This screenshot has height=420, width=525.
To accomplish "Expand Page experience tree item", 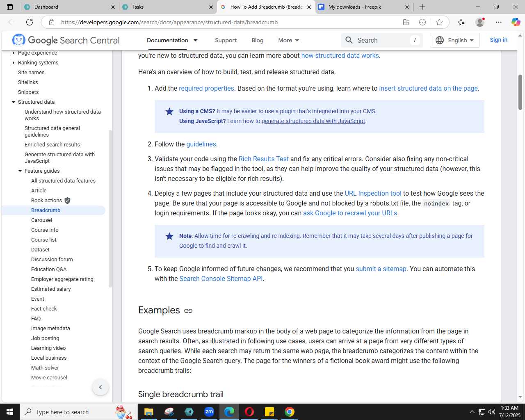I will pos(14,53).
